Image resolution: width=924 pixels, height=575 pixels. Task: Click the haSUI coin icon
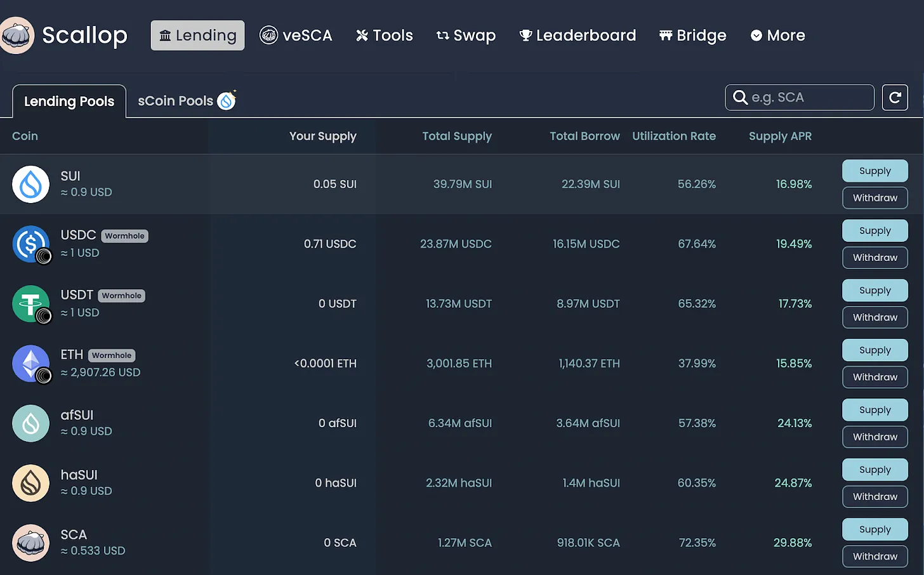pyautogui.click(x=30, y=483)
